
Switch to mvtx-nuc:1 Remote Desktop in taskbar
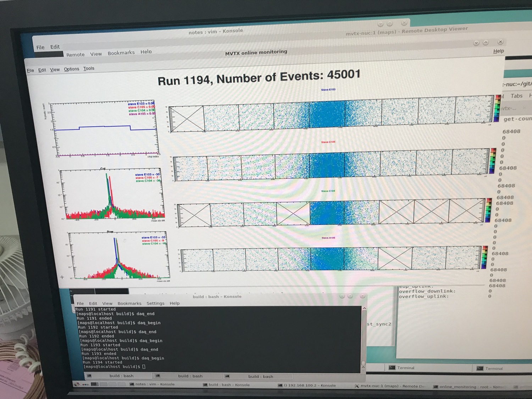[389, 386]
